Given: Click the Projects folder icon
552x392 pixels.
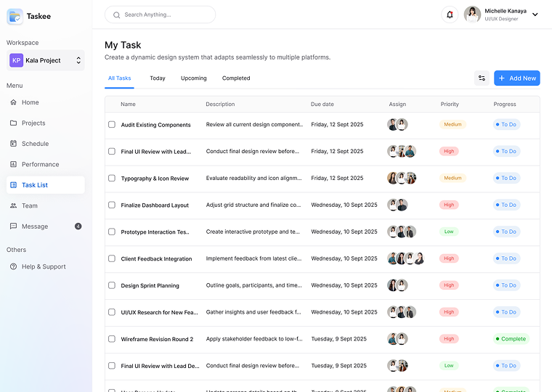Looking at the screenshot, I should (13, 123).
